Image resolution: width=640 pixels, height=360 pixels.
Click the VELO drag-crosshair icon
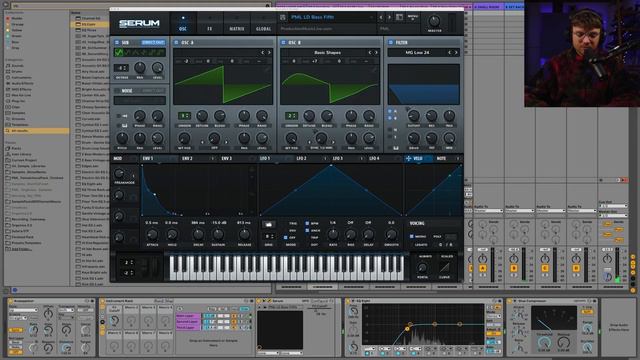(409, 158)
